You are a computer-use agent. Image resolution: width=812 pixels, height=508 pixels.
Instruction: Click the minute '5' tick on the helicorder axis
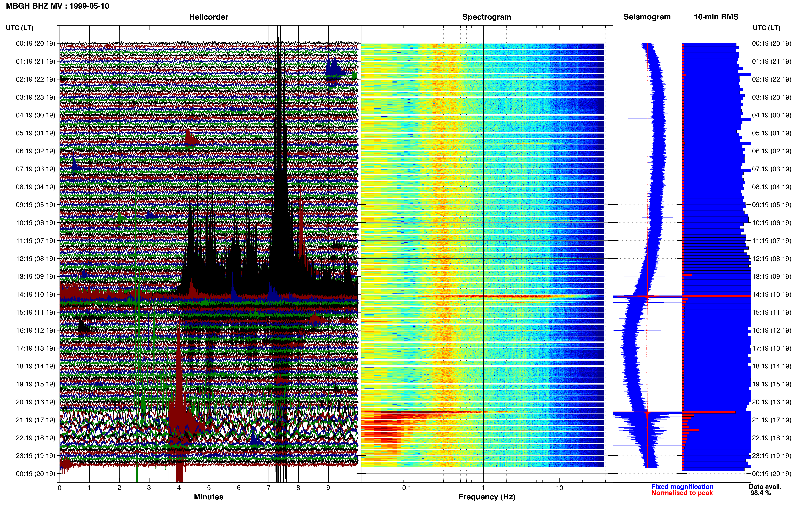[x=209, y=488]
